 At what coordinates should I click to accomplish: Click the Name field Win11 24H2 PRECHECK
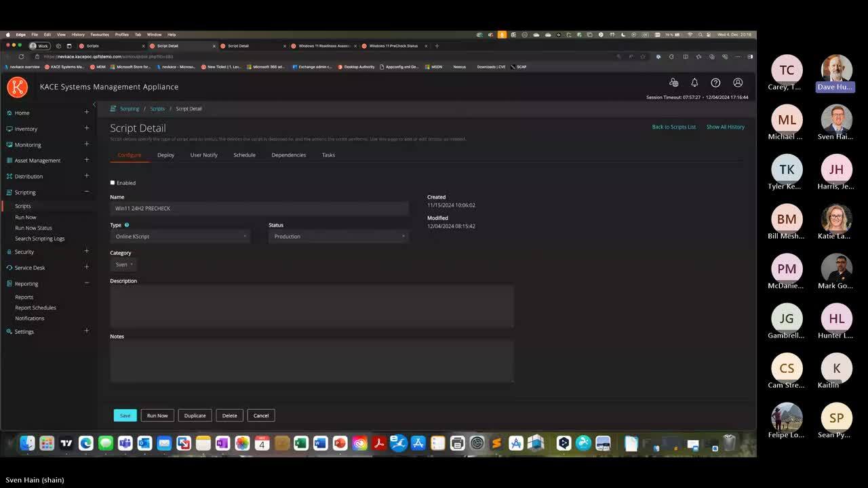[259, 209]
